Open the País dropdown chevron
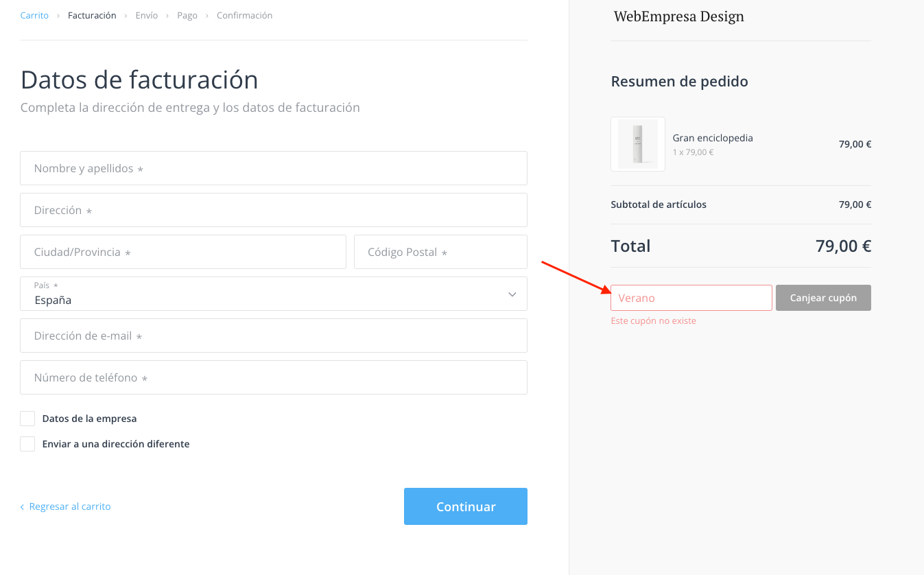This screenshot has width=924, height=575. pos(512,294)
